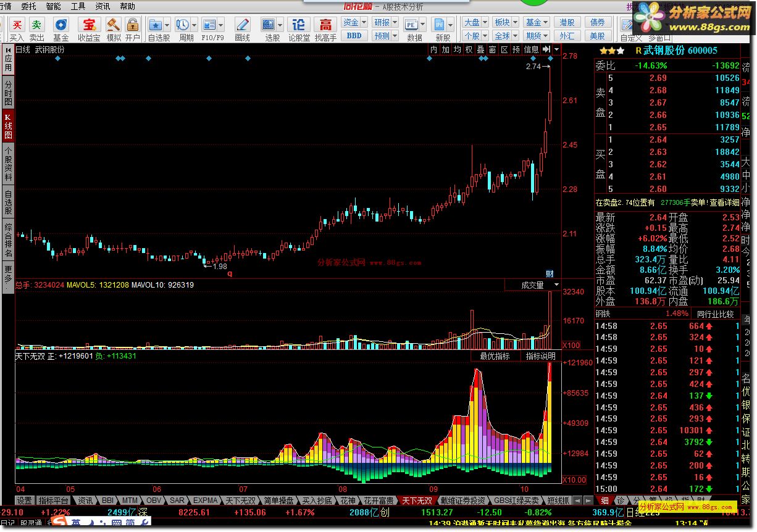Select the 细 tab below trade list

coord(604,500)
